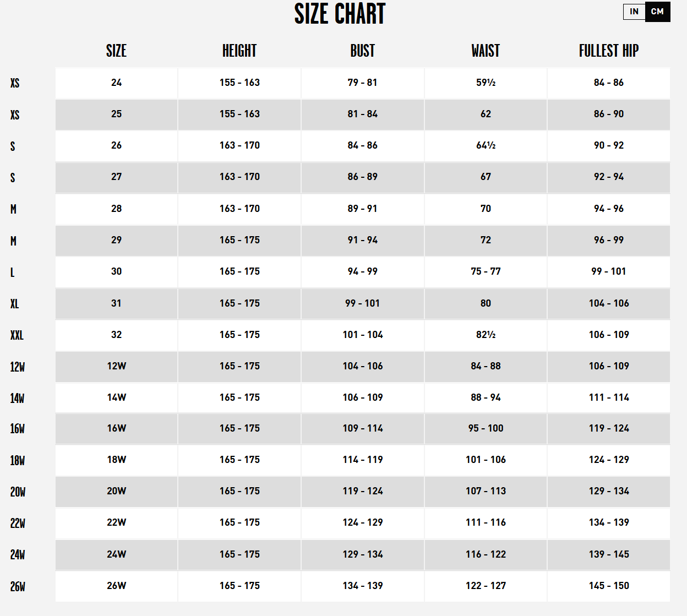This screenshot has width=687, height=616.
Task: Select the L row label
Action: 13,272
